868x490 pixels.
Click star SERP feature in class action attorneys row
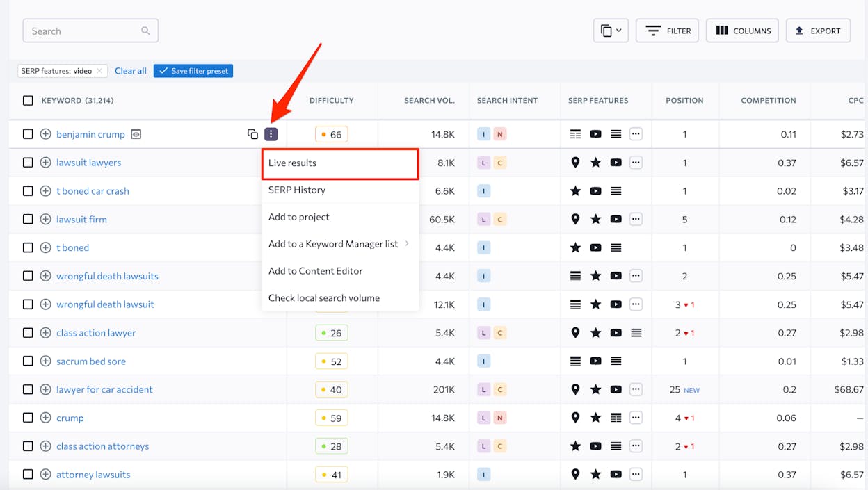click(x=575, y=446)
